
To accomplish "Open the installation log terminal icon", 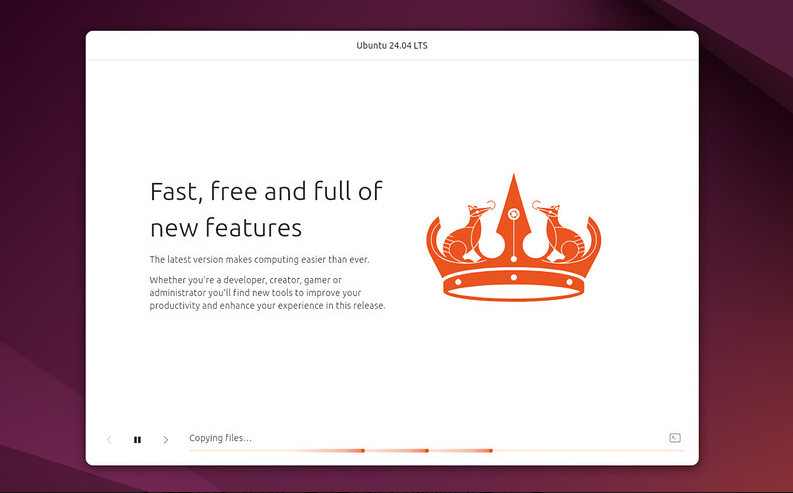I will [675, 438].
